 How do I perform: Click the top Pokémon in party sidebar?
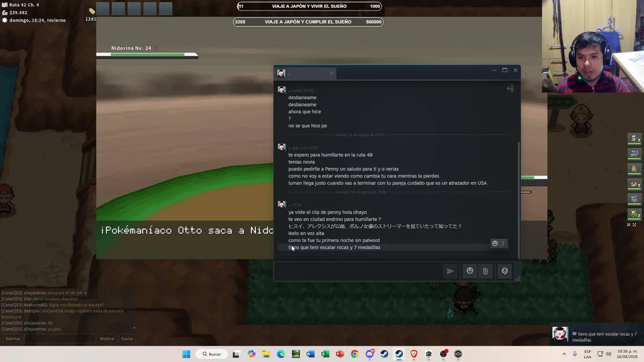634,138
